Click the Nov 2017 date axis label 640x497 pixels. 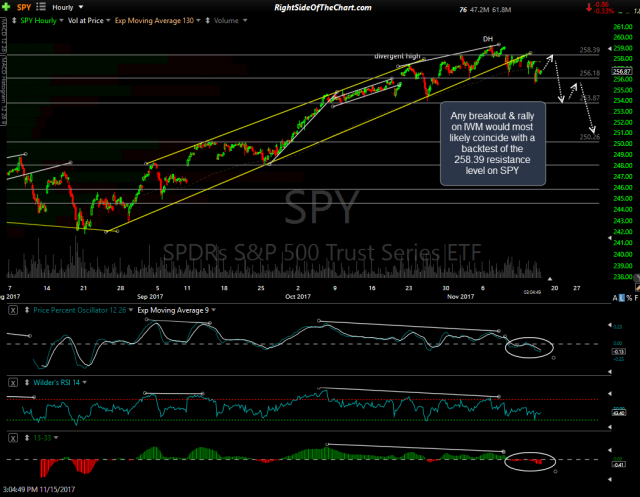click(x=460, y=297)
